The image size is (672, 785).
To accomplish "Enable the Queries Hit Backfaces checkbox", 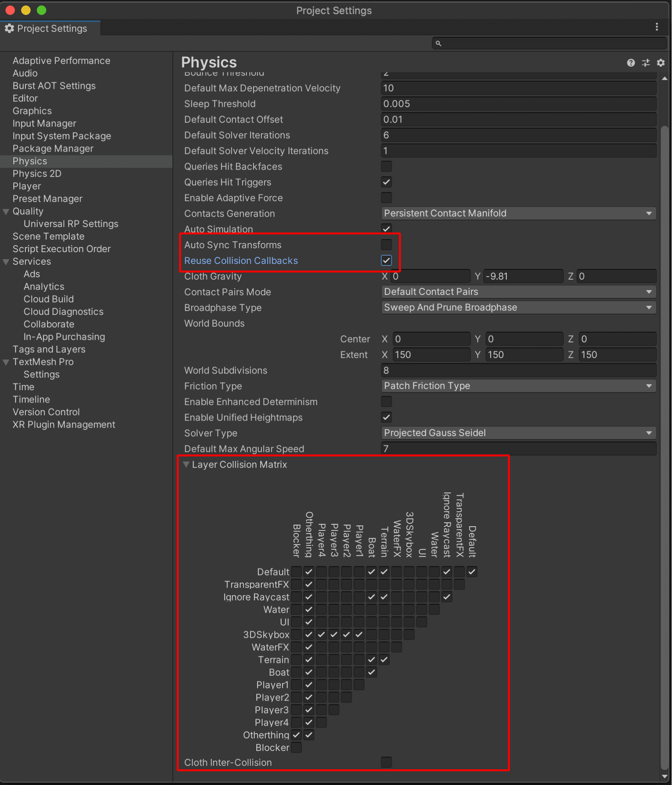I will coord(386,166).
